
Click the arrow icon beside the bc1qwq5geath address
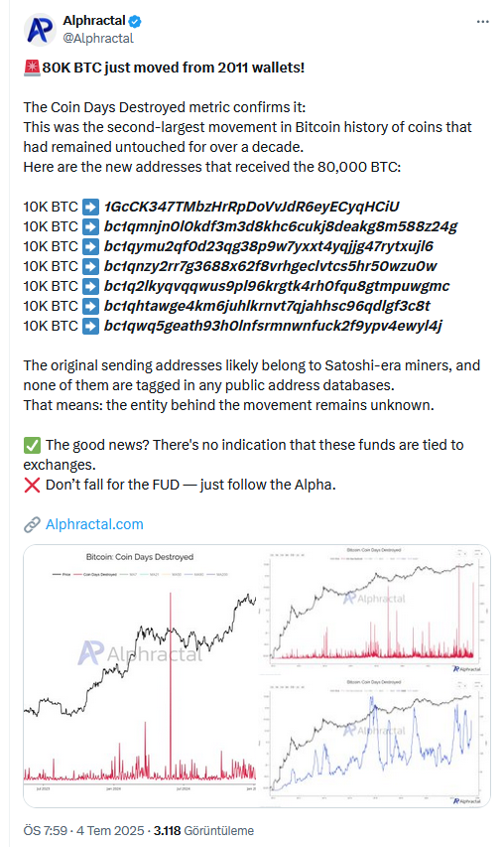(x=90, y=327)
